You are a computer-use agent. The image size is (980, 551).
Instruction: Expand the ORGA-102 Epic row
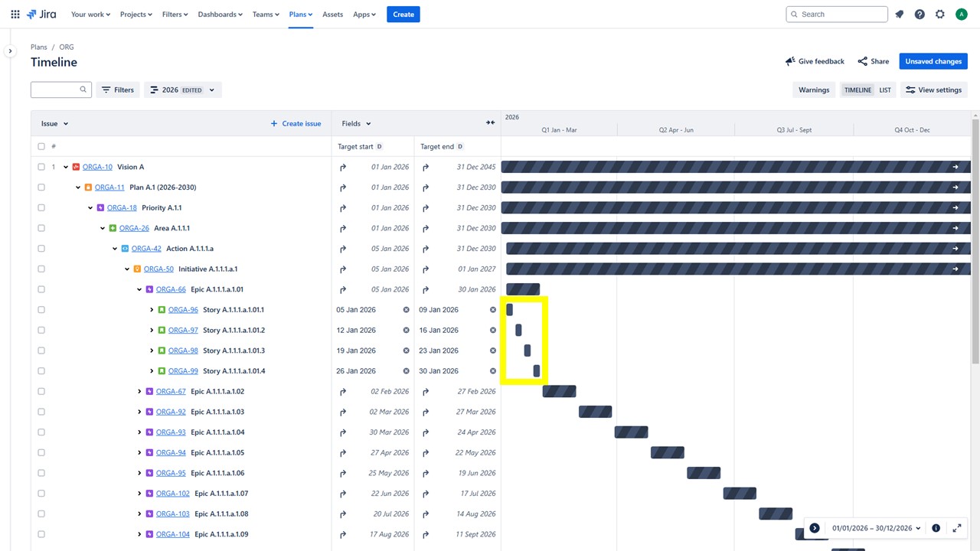pos(139,494)
